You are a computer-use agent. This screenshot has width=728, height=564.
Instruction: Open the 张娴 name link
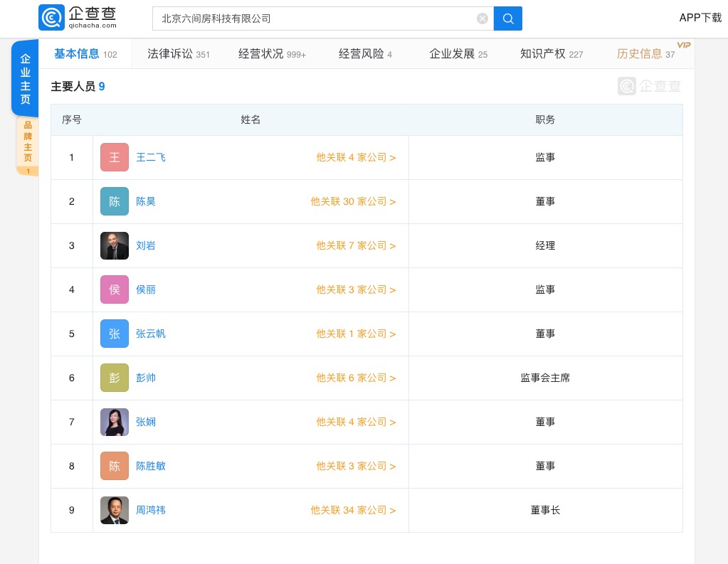point(146,422)
